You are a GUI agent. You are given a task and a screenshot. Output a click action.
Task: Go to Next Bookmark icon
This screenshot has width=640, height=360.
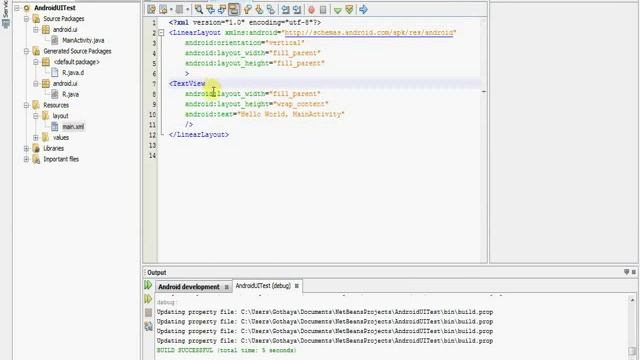point(259,9)
